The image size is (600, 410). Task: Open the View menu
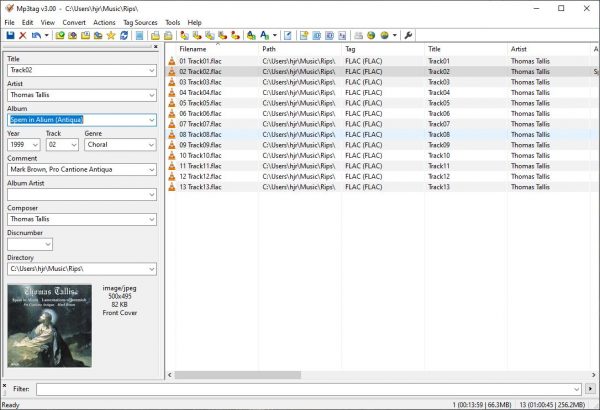(47, 23)
